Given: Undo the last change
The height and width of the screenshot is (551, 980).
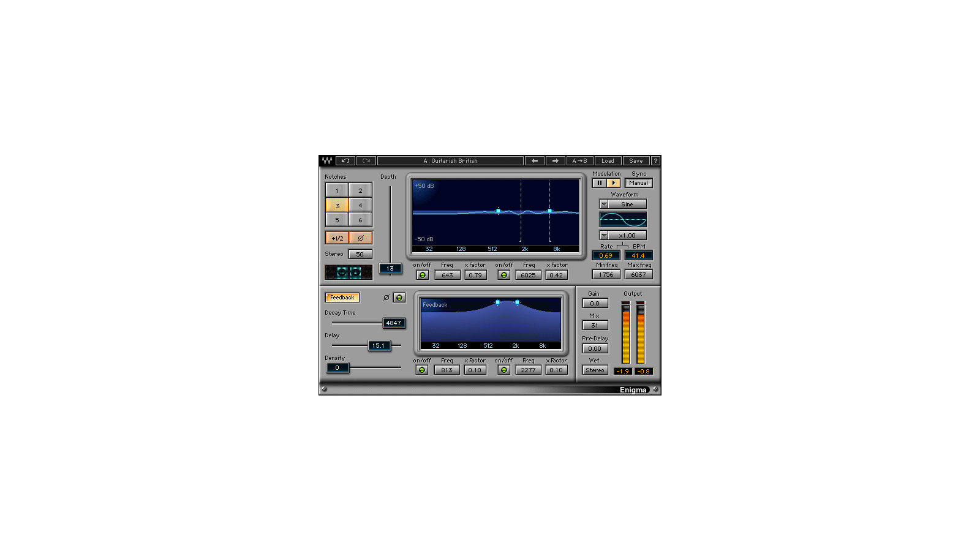Looking at the screenshot, I should [x=345, y=160].
